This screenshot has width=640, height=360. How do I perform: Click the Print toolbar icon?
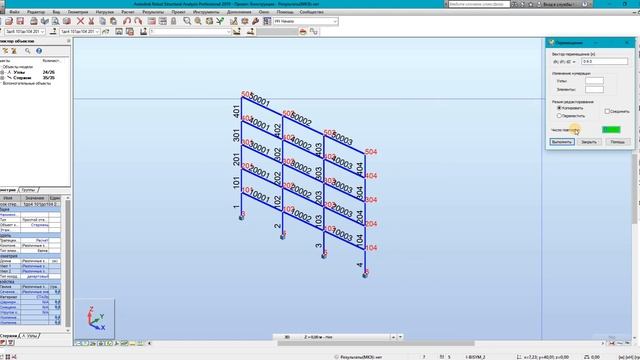(34, 21)
